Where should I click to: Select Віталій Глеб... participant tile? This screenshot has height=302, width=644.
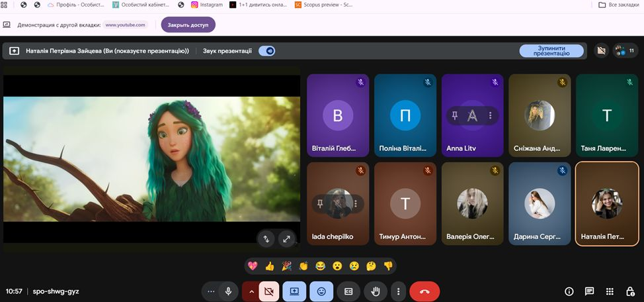pyautogui.click(x=338, y=116)
